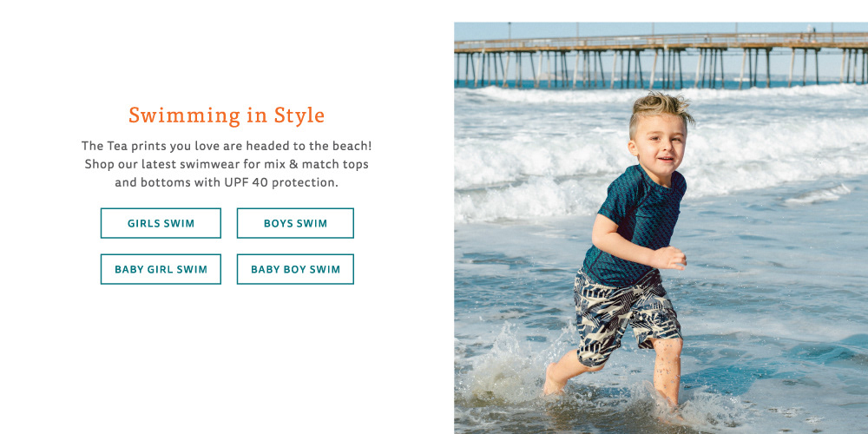This screenshot has height=434, width=868.
Task: Select the "Tea prints you love" sentence
Action: (x=227, y=146)
